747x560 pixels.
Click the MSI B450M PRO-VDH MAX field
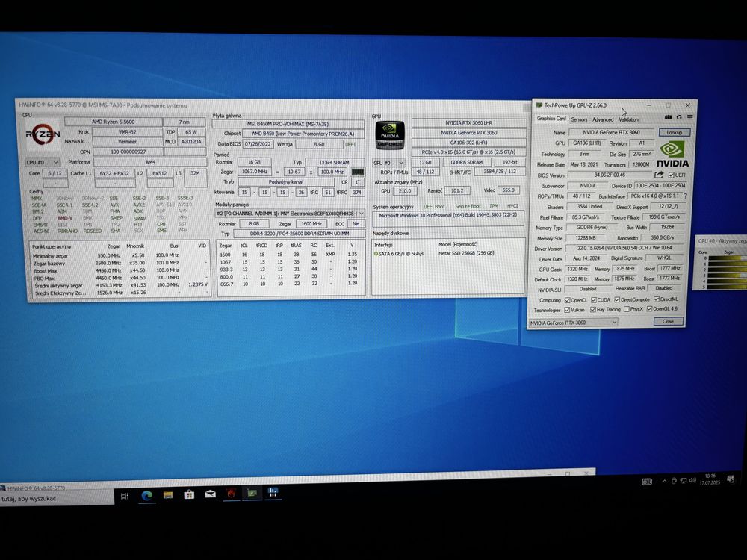[288, 124]
